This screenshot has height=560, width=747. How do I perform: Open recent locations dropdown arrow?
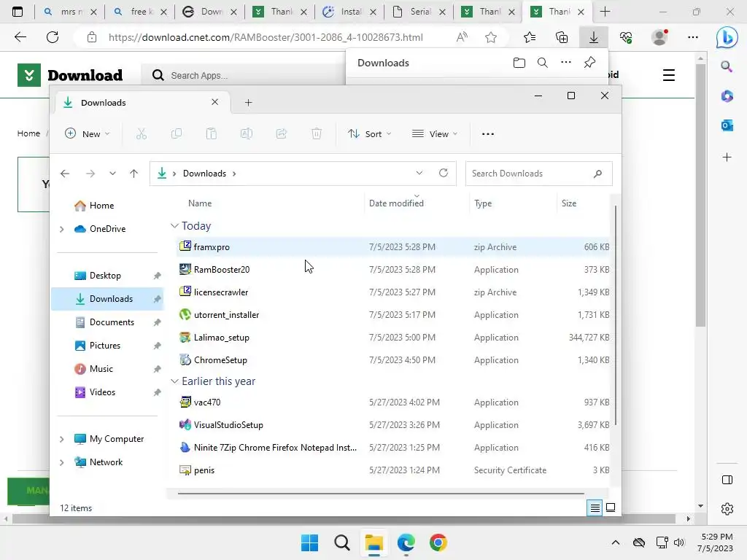[112, 174]
